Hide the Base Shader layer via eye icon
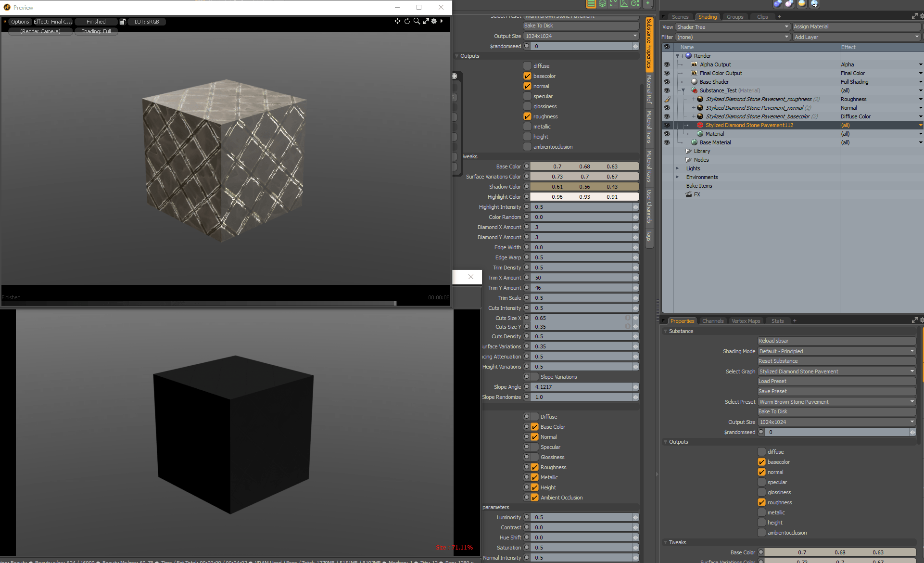The height and width of the screenshot is (563, 924). [x=667, y=82]
